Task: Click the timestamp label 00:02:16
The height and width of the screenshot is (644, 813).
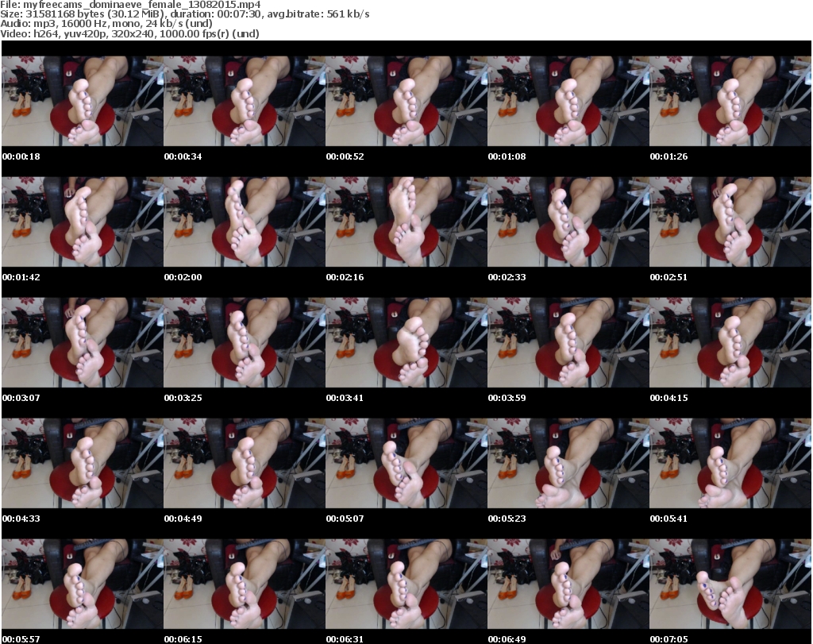Action: [345, 277]
